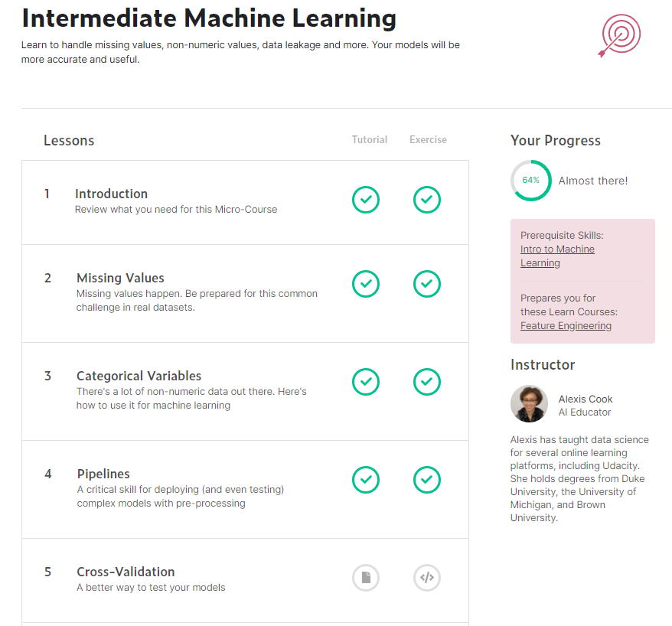Open the Intro to Machine Learning link
The image size is (672, 626).
click(557, 256)
